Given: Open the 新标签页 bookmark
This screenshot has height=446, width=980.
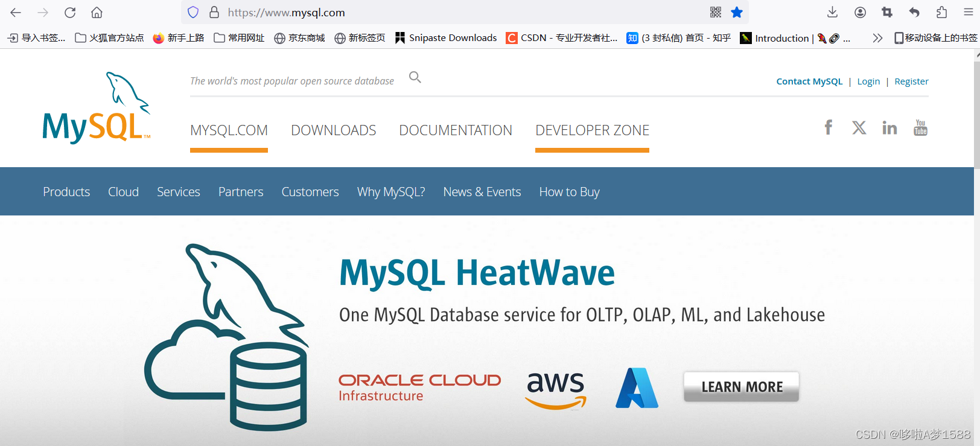Looking at the screenshot, I should (360, 38).
